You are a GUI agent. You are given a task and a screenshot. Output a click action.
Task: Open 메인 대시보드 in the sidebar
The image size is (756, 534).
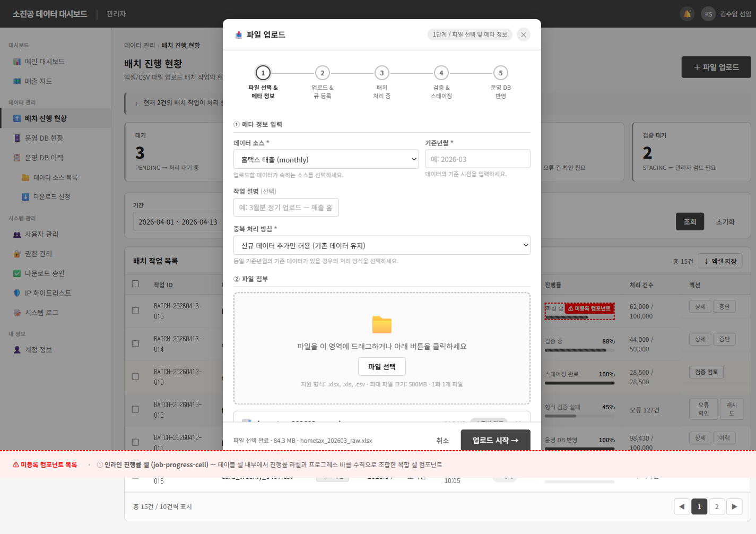(55, 62)
